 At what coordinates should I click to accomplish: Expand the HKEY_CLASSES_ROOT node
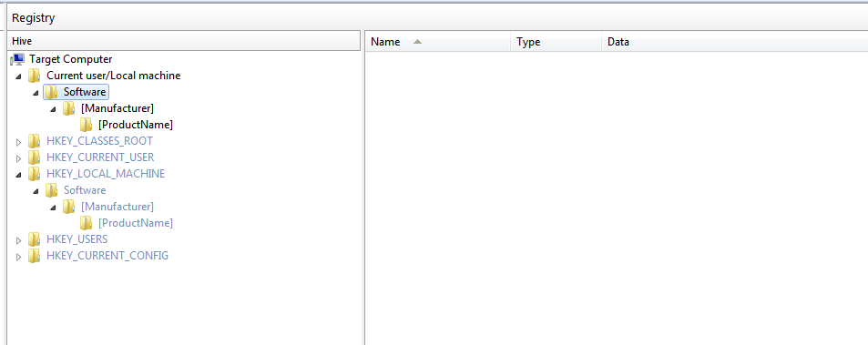(x=19, y=142)
